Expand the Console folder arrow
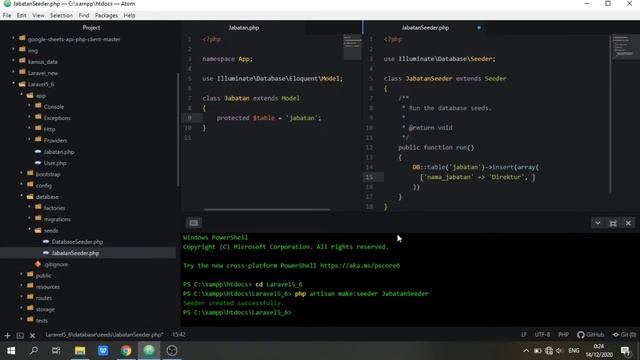 tap(29, 107)
